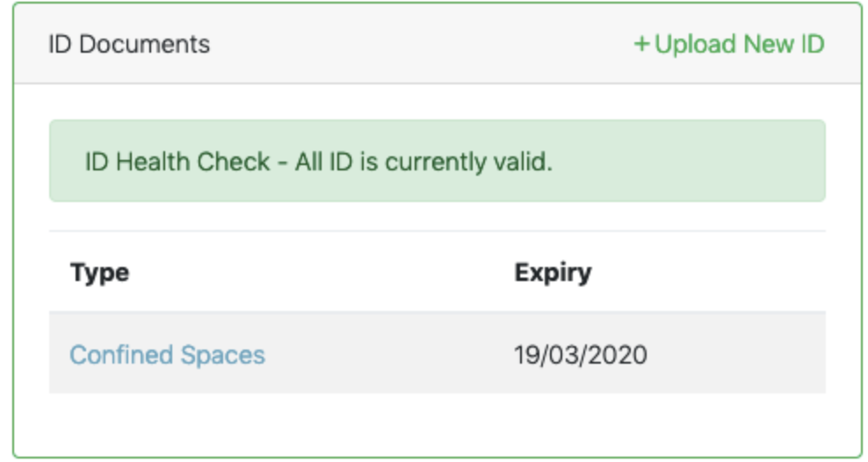Click the ID Documents panel title
This screenshot has height=462, width=868.
click(128, 44)
